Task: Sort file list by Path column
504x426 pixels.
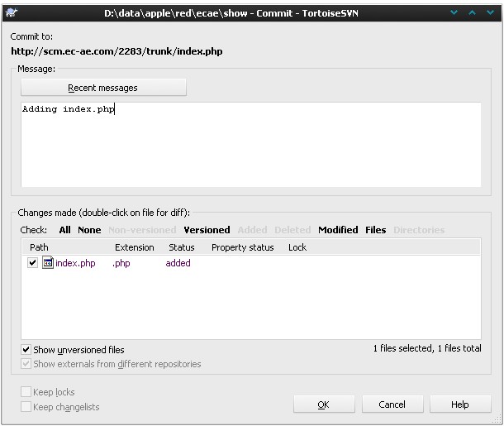Action: [39, 247]
